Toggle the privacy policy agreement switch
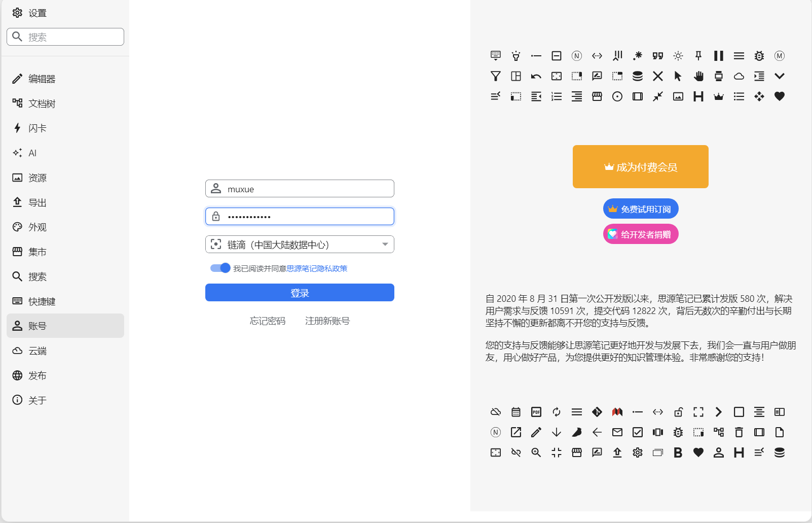The height and width of the screenshot is (523, 812). (220, 268)
